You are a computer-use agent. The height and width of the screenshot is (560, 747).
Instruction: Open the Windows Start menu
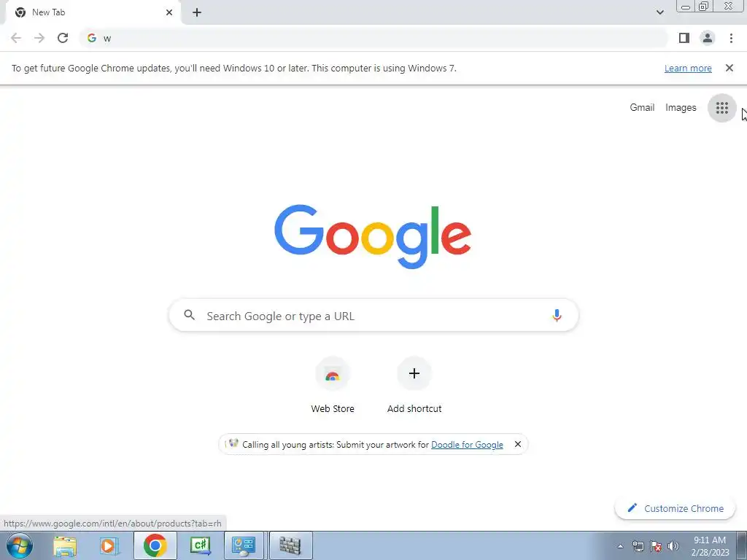coord(20,545)
